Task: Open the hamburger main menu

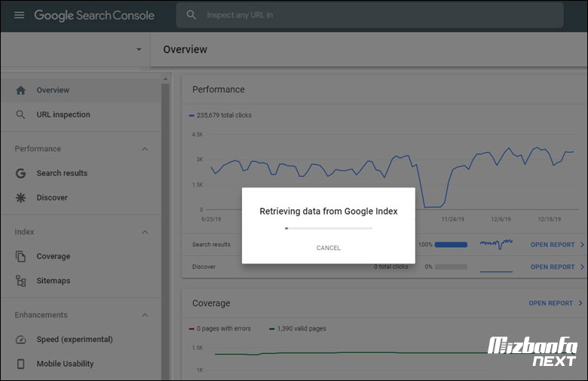Action: pos(19,15)
